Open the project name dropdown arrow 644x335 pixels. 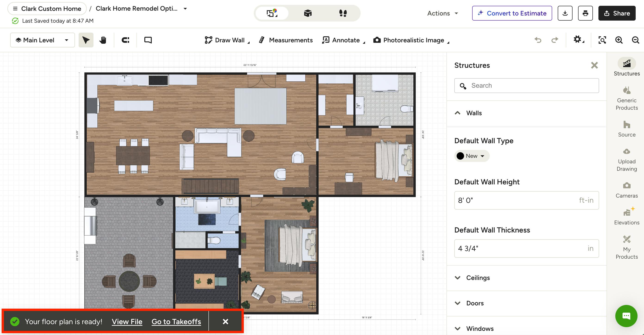185,9
